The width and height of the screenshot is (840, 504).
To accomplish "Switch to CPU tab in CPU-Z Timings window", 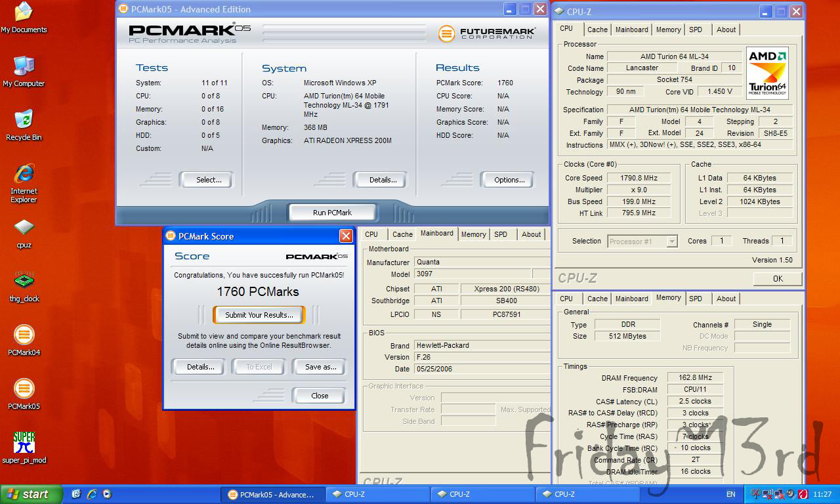I will (x=566, y=299).
